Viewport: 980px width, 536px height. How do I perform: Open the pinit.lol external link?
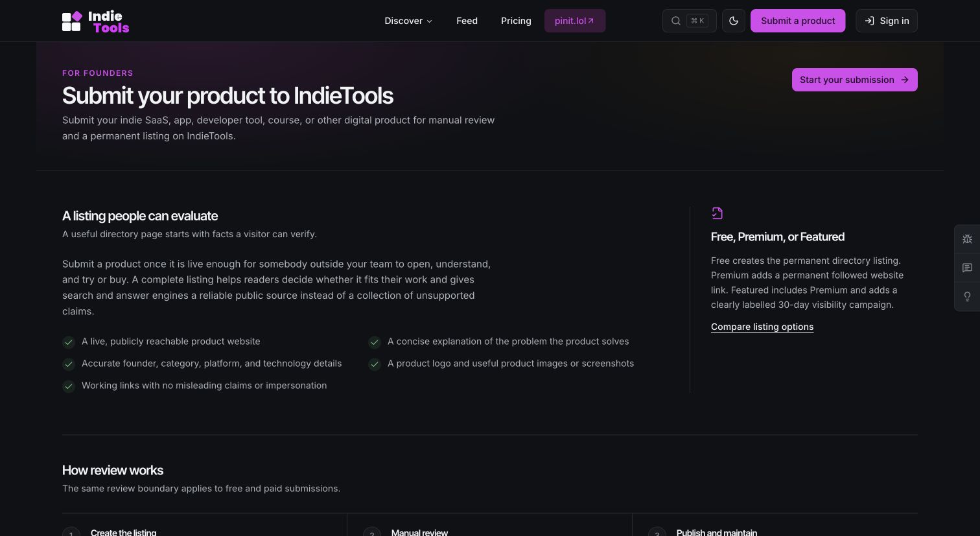coord(575,21)
